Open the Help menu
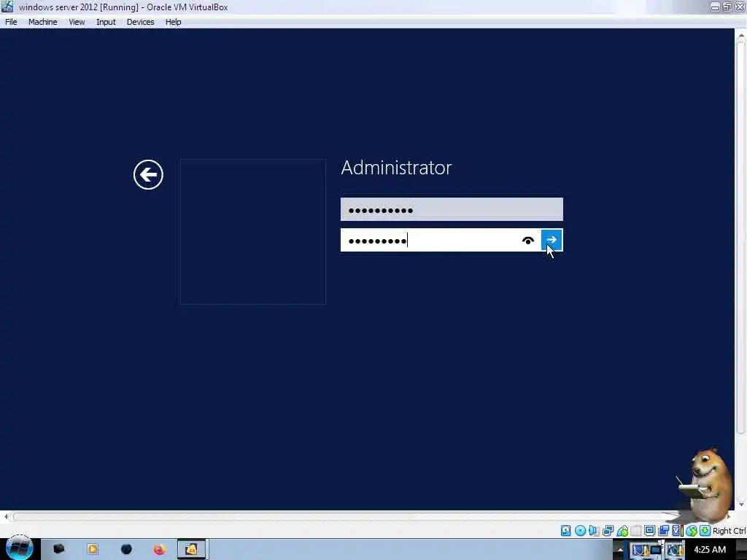Viewport: 747px width, 560px height. click(174, 22)
